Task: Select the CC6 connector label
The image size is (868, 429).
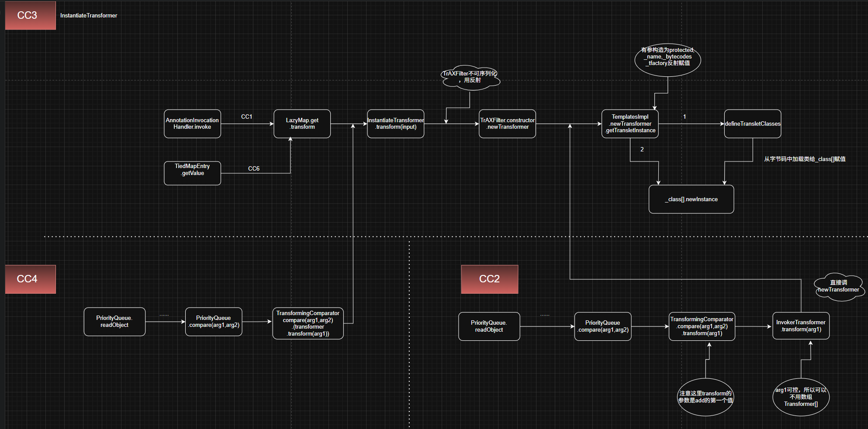Action: [x=254, y=168]
